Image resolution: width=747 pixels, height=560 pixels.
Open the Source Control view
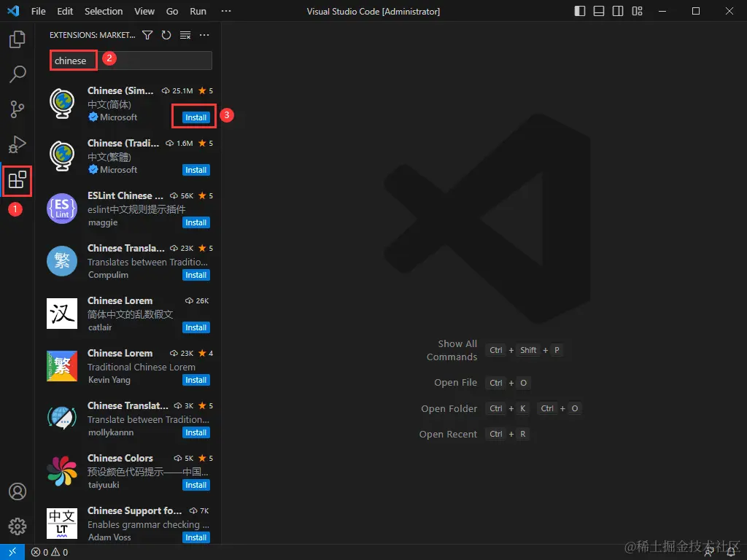[x=18, y=109]
